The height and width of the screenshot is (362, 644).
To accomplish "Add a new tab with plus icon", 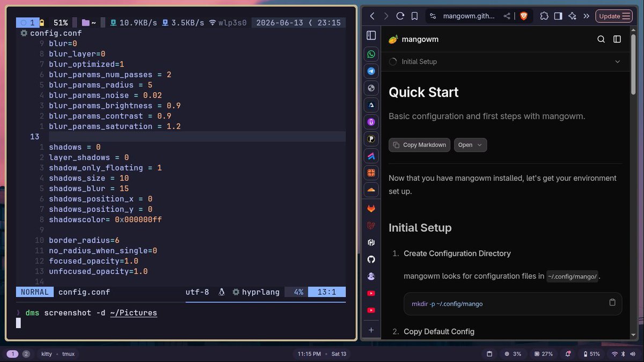I will click(371, 330).
